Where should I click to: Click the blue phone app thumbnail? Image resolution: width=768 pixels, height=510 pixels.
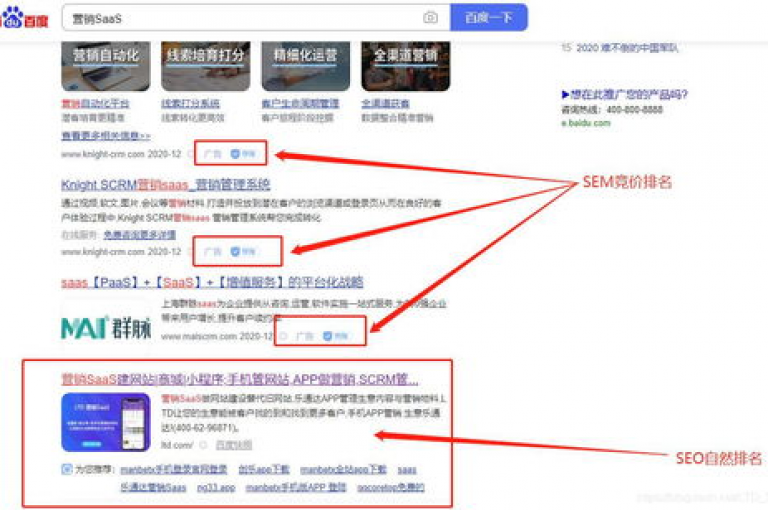[106, 422]
